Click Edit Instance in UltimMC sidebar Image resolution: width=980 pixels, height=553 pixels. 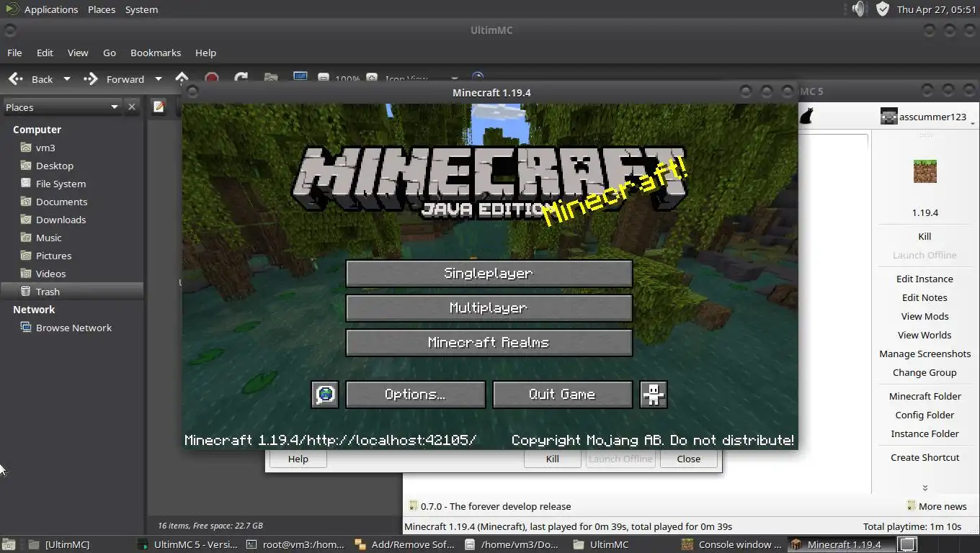925,279
